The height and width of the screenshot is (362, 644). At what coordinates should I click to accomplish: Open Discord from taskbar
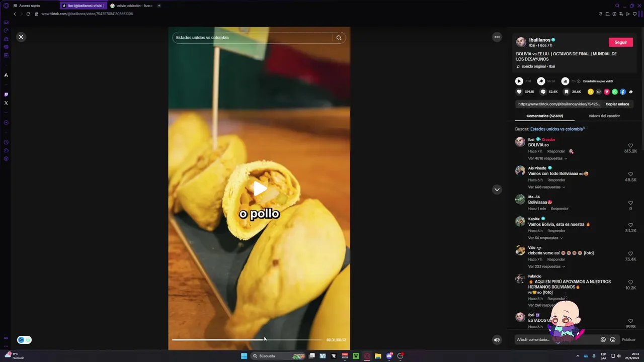389,356
